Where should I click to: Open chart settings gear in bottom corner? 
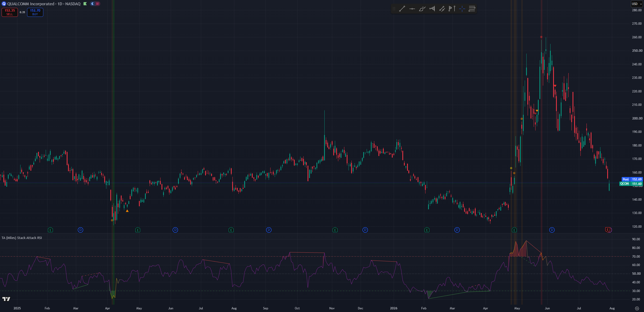(637, 308)
